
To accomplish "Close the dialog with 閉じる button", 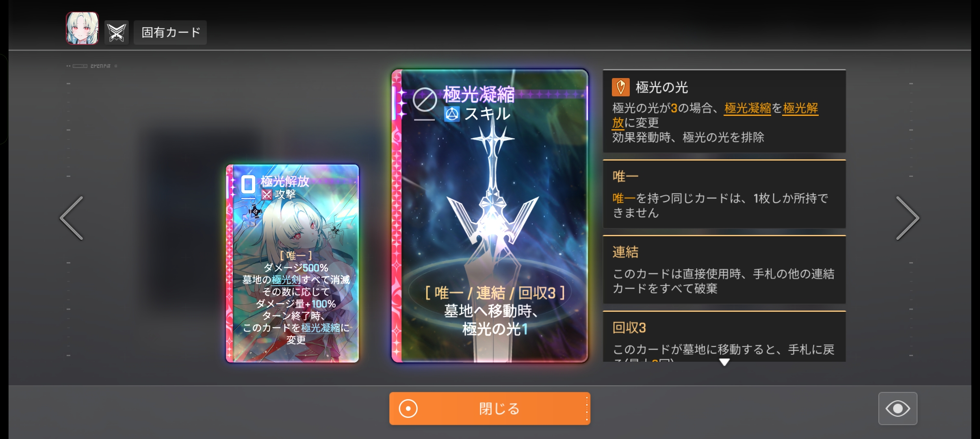I will coord(490,409).
